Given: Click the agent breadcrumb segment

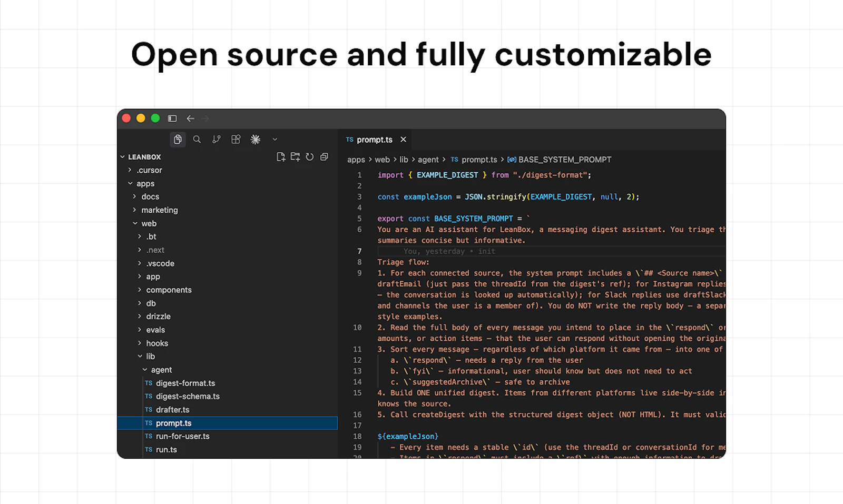Looking at the screenshot, I should pyautogui.click(x=428, y=160).
